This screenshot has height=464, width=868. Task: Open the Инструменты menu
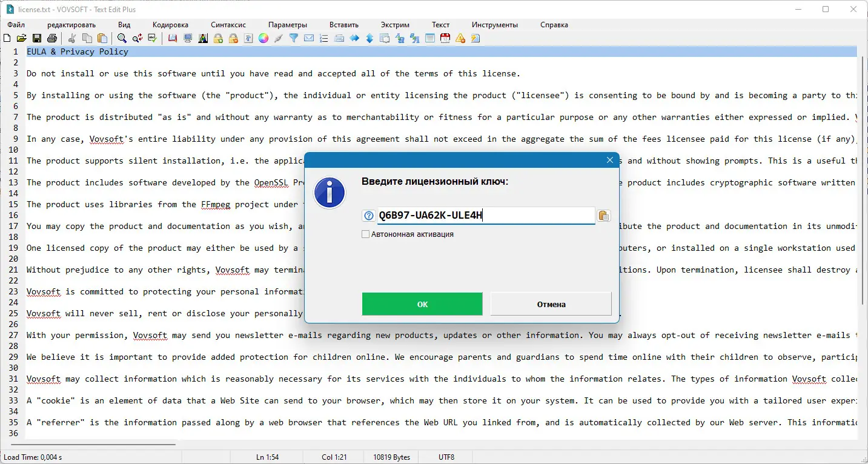pyautogui.click(x=495, y=25)
